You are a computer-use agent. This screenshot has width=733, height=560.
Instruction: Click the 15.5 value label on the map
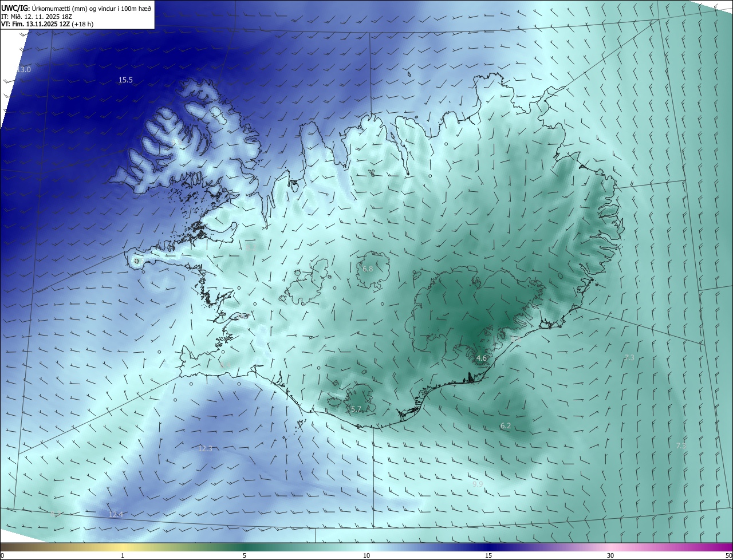pyautogui.click(x=125, y=80)
